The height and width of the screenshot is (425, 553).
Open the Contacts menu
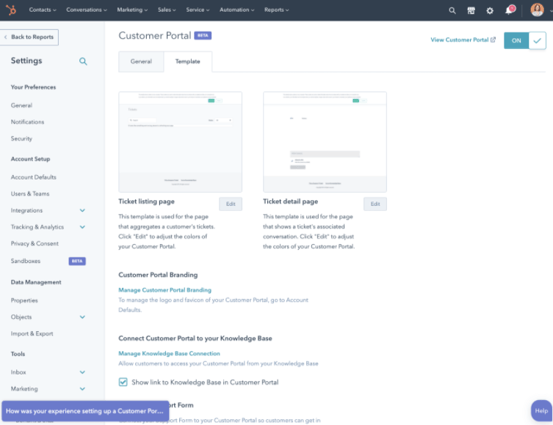tap(42, 10)
